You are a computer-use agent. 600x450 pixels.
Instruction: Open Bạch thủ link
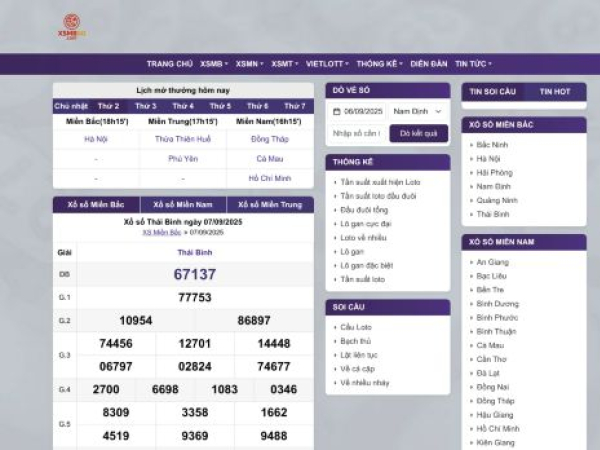(x=355, y=341)
